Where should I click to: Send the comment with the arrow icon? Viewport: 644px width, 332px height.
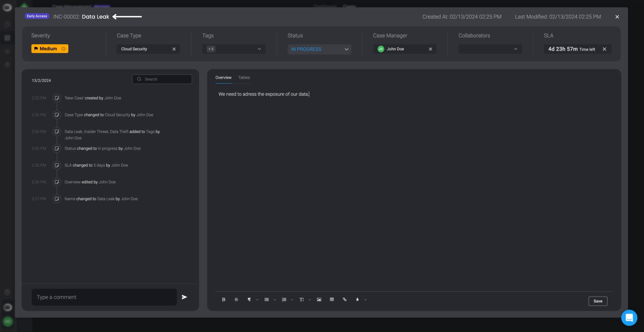tap(184, 297)
